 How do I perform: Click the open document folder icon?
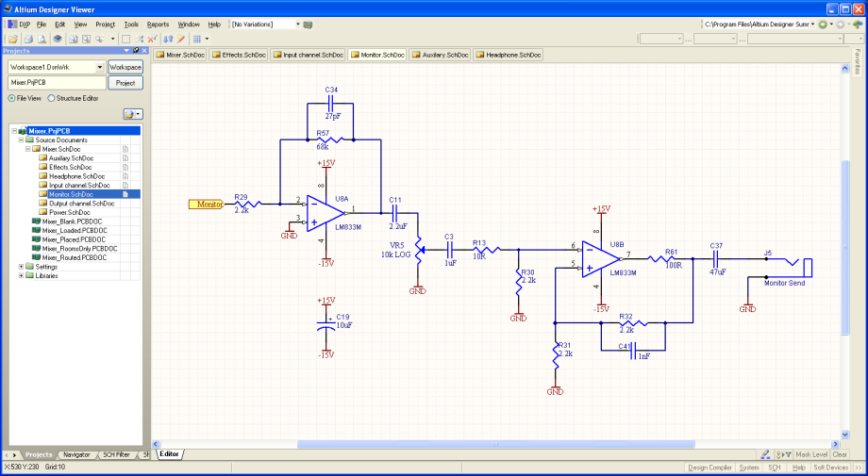coord(13,39)
